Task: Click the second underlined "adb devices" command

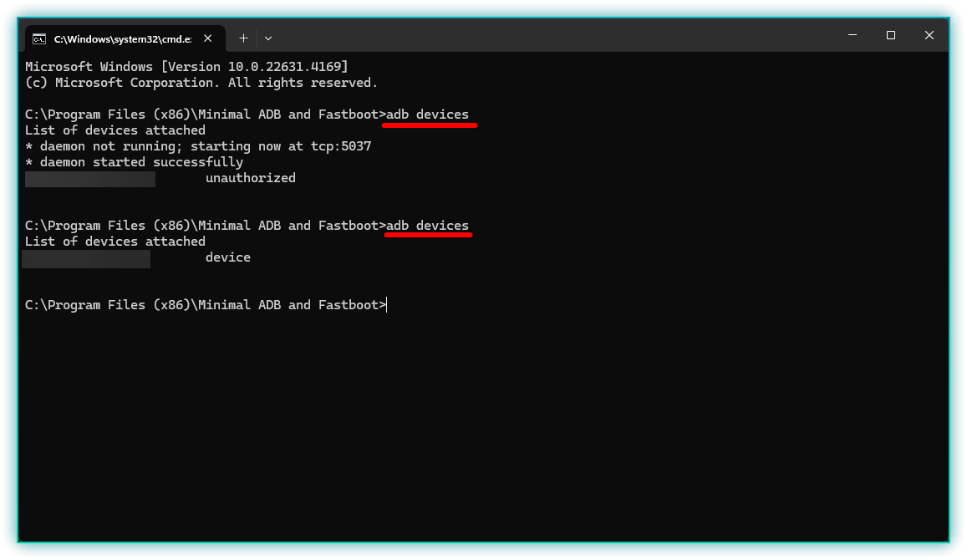Action: 427,226
